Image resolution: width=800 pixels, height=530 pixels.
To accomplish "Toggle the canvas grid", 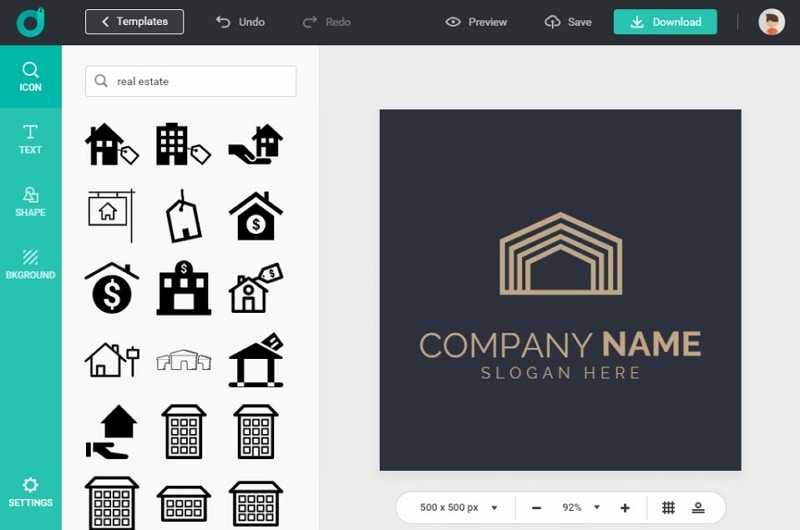I will coord(668,508).
